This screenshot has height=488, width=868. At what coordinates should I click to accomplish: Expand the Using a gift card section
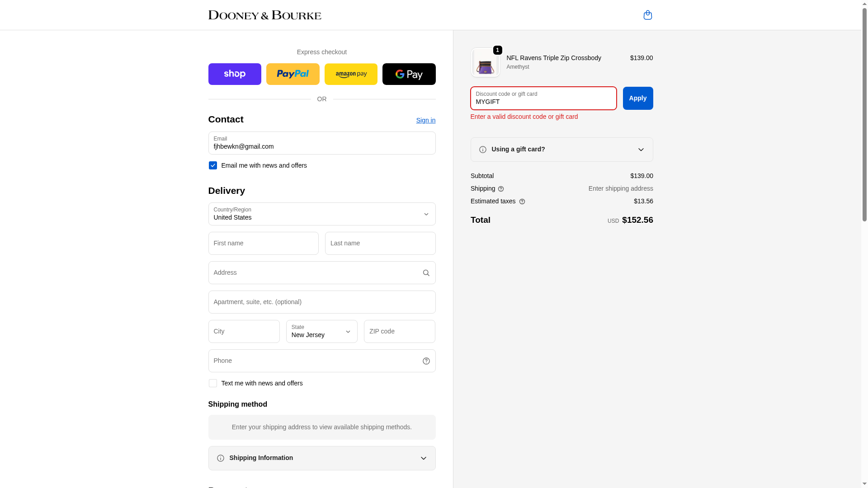click(562, 150)
